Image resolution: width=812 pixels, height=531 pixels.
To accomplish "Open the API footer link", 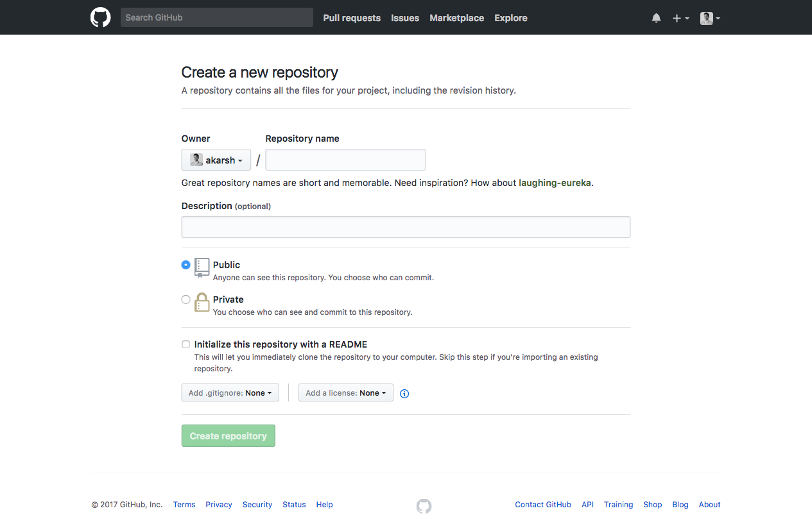I will tap(587, 505).
